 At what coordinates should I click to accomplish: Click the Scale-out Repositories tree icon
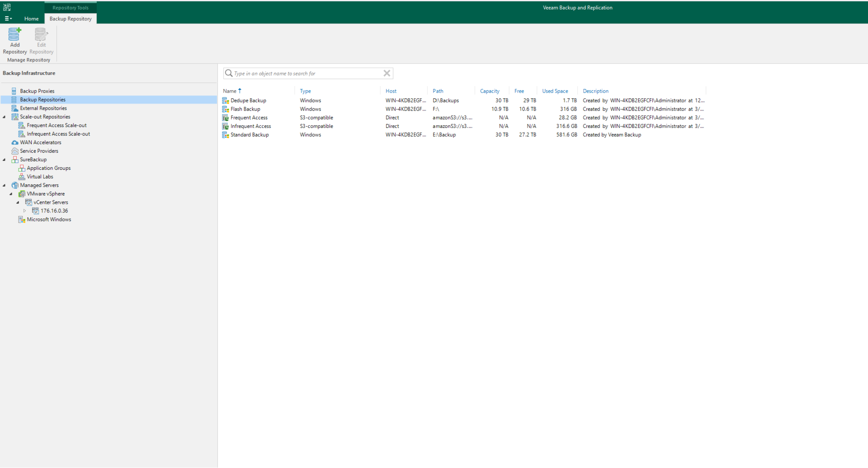click(14, 117)
